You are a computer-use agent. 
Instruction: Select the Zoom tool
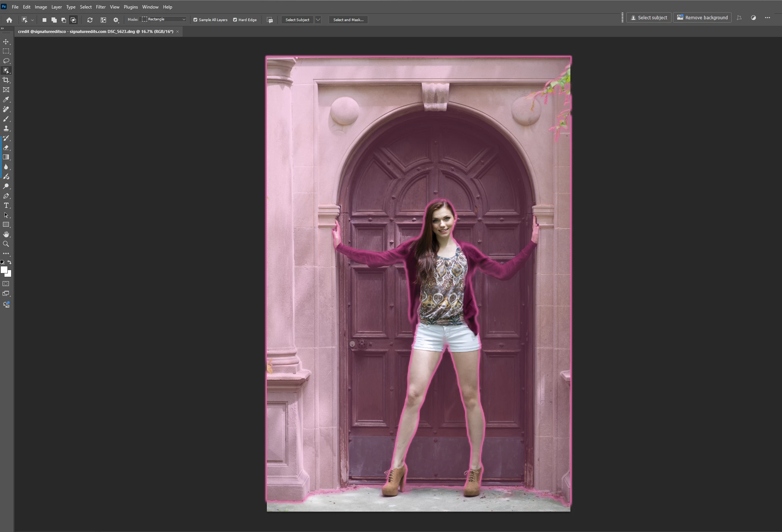pyautogui.click(x=6, y=244)
